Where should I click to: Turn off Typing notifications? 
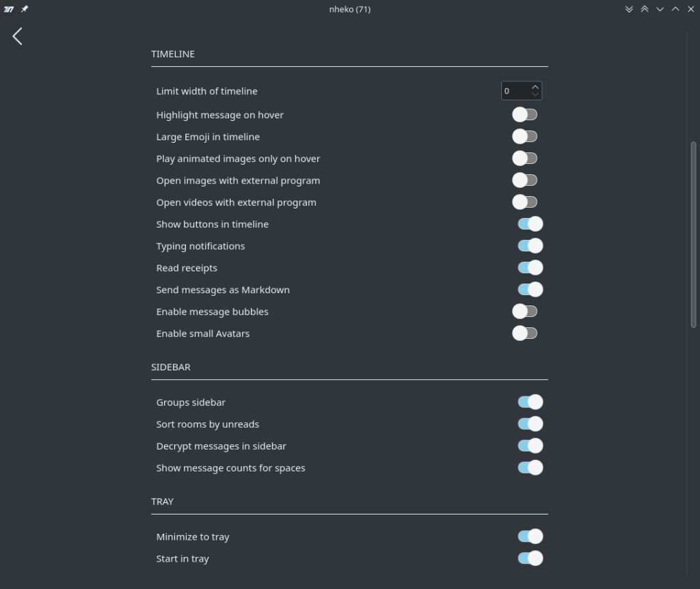(x=530, y=245)
